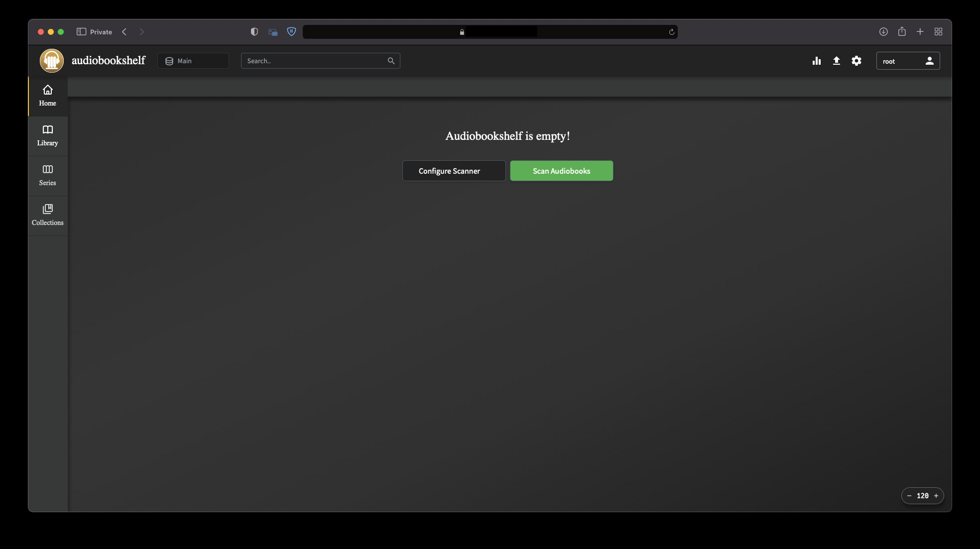Click the audiobookshelf logo icon
980x549 pixels.
coord(52,61)
